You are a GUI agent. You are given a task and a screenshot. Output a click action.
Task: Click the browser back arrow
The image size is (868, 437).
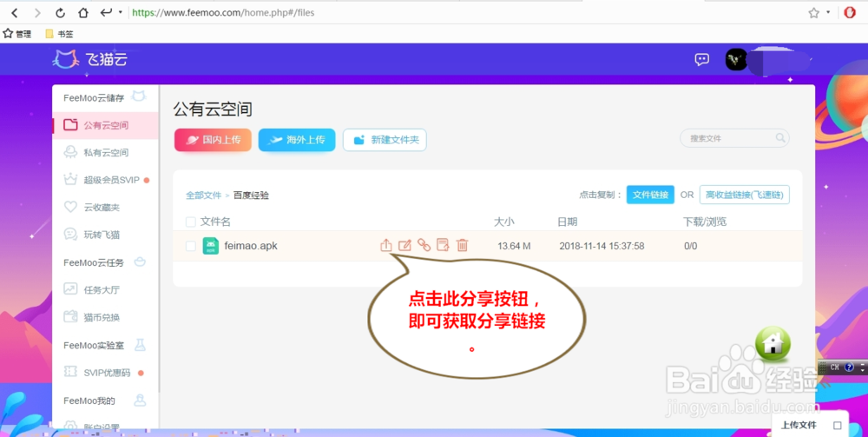[x=15, y=13]
